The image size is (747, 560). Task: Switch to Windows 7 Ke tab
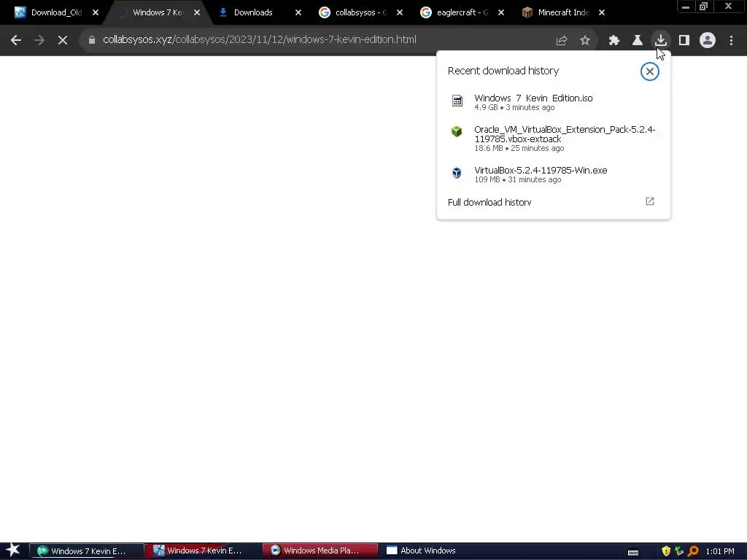pyautogui.click(x=158, y=12)
